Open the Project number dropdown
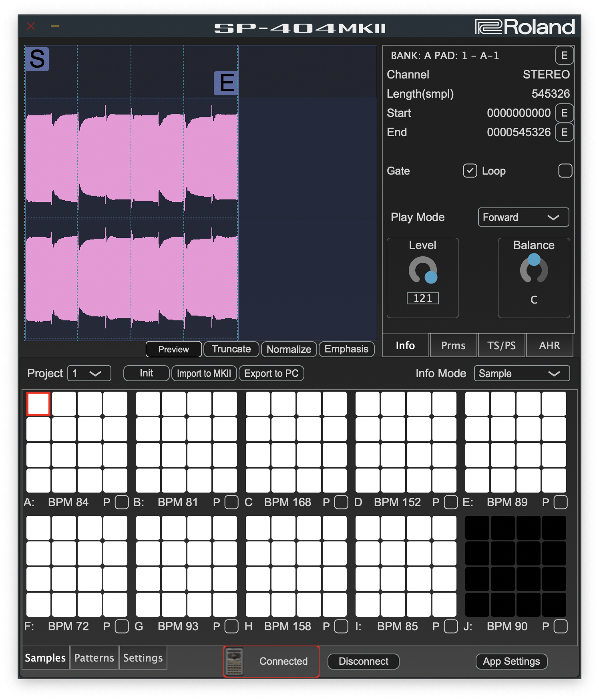 pos(89,373)
